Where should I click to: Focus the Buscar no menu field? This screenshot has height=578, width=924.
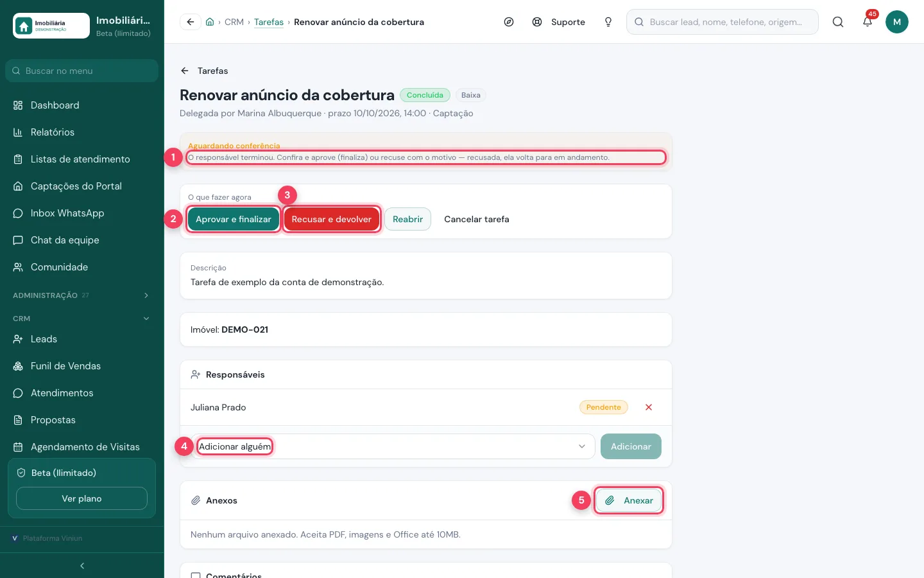[x=81, y=71]
